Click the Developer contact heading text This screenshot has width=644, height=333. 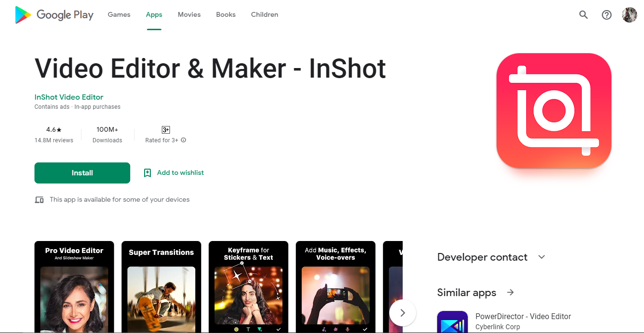tap(482, 257)
